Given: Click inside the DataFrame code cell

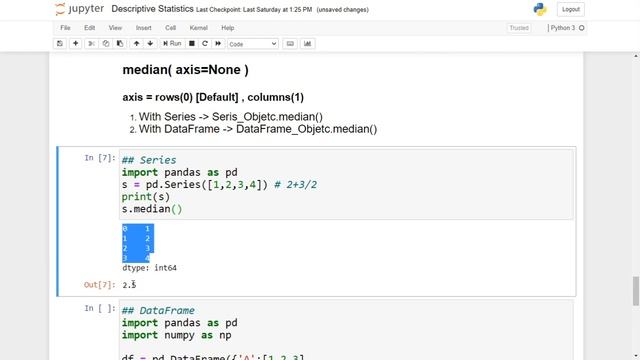Looking at the screenshot, I should point(346,330).
